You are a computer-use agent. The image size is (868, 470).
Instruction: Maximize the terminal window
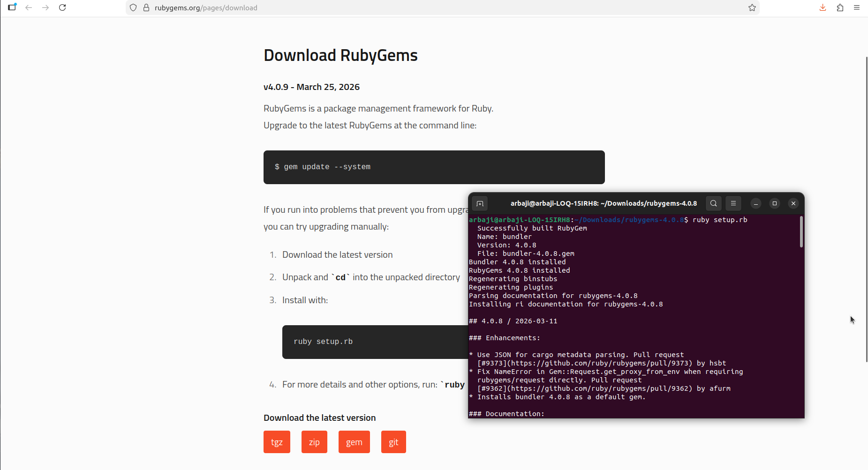pyautogui.click(x=775, y=203)
